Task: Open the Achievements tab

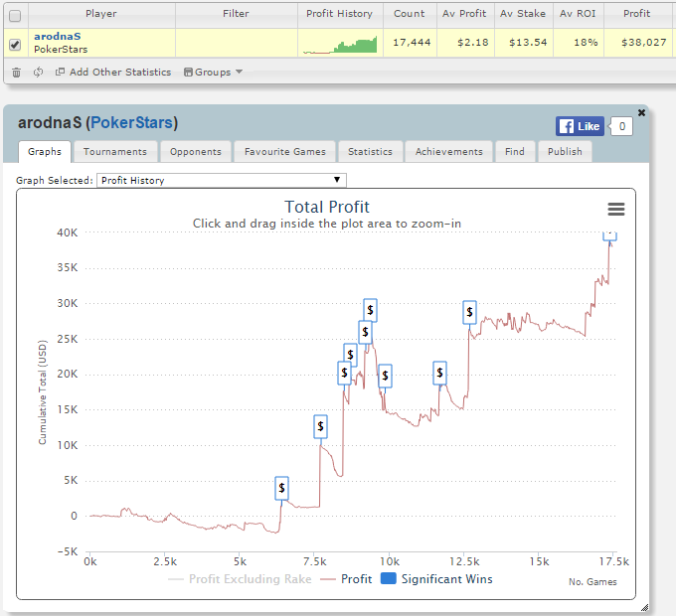Action: (x=448, y=152)
